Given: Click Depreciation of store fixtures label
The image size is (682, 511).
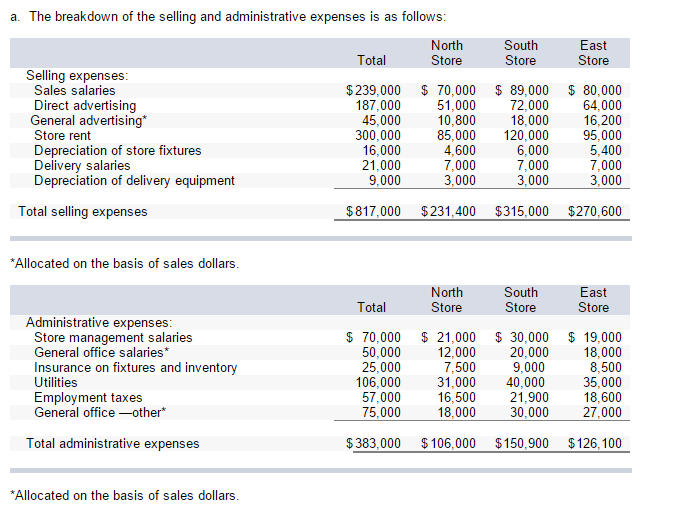Looking at the screenshot, I should click(x=117, y=150).
